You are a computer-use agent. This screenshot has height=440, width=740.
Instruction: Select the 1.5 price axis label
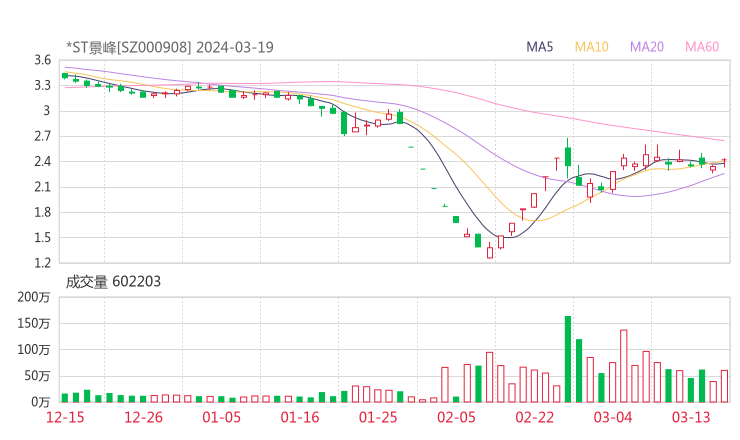(42, 238)
